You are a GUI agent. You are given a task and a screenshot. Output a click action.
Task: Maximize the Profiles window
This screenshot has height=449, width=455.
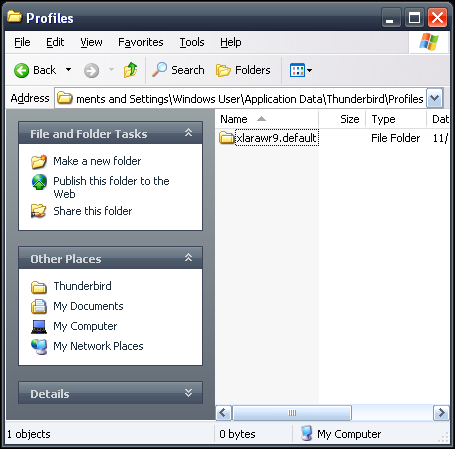pyautogui.click(x=414, y=17)
